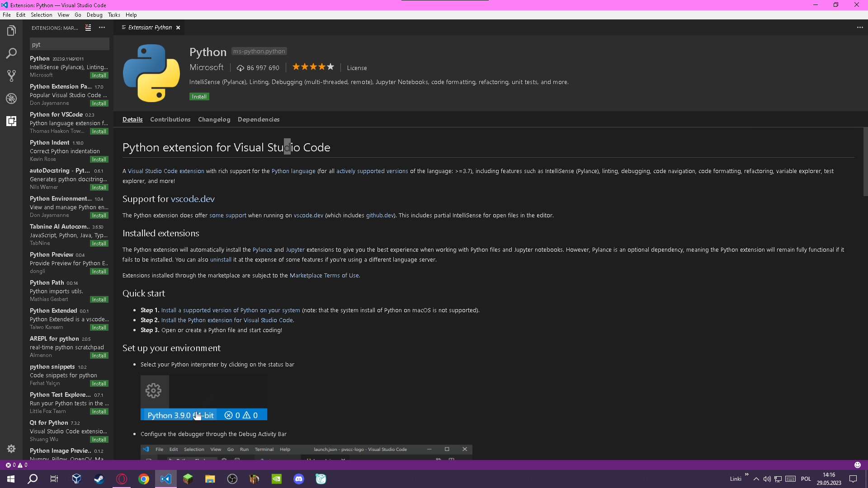
Task: Follow the vscode.dev heading link
Action: click(x=193, y=199)
